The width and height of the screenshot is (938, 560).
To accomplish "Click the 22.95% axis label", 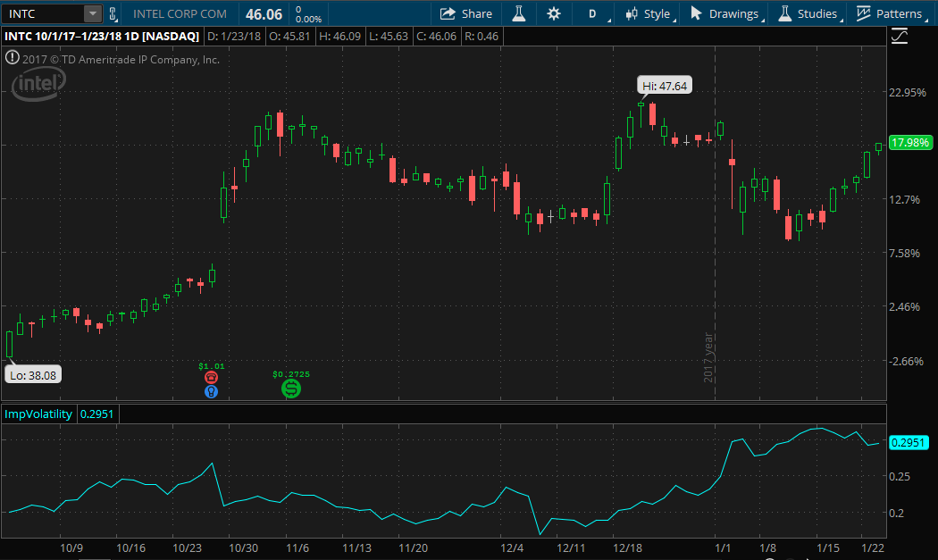I will coord(908,92).
